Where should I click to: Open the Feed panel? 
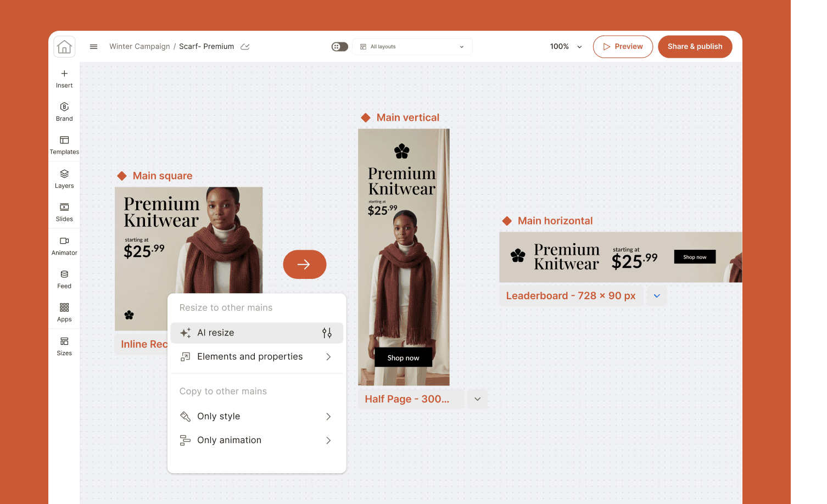64,279
